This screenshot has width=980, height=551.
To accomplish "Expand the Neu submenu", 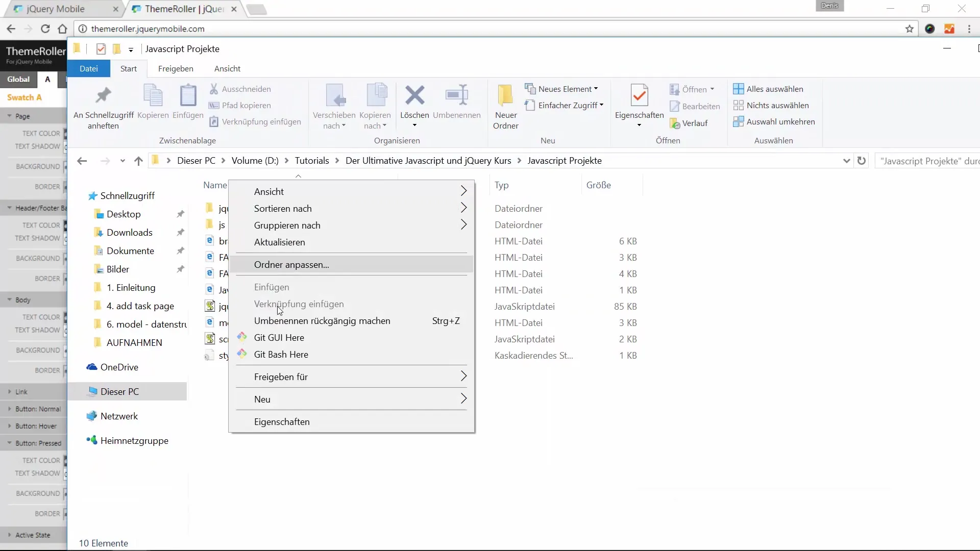I will click(463, 399).
